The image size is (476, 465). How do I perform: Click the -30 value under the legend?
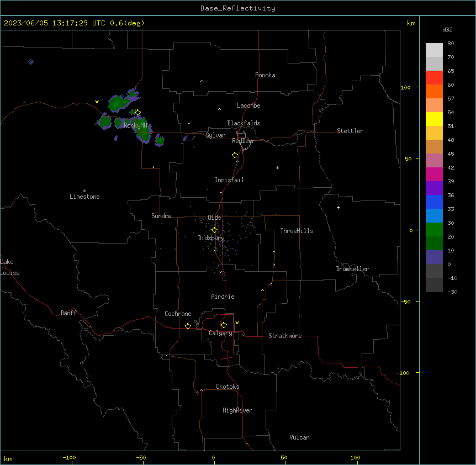coord(452,292)
